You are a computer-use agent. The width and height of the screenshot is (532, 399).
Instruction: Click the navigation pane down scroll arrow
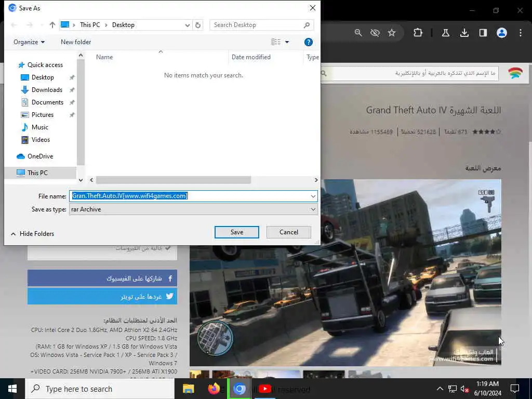tap(81, 180)
